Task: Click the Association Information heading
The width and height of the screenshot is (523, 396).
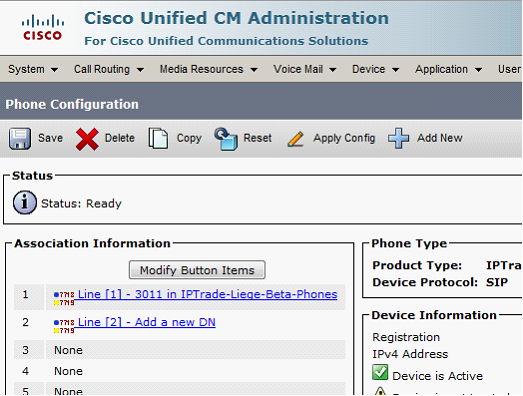Action: point(92,243)
